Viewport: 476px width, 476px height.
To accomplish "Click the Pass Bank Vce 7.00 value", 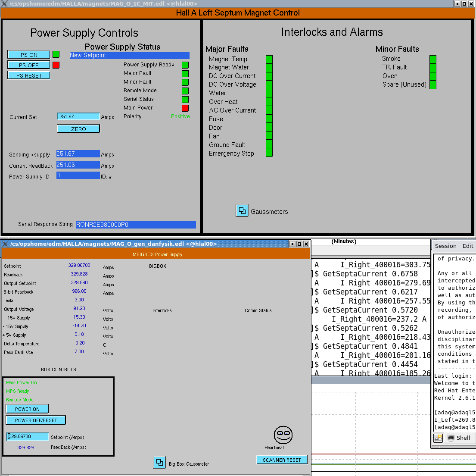I will coord(79,351).
